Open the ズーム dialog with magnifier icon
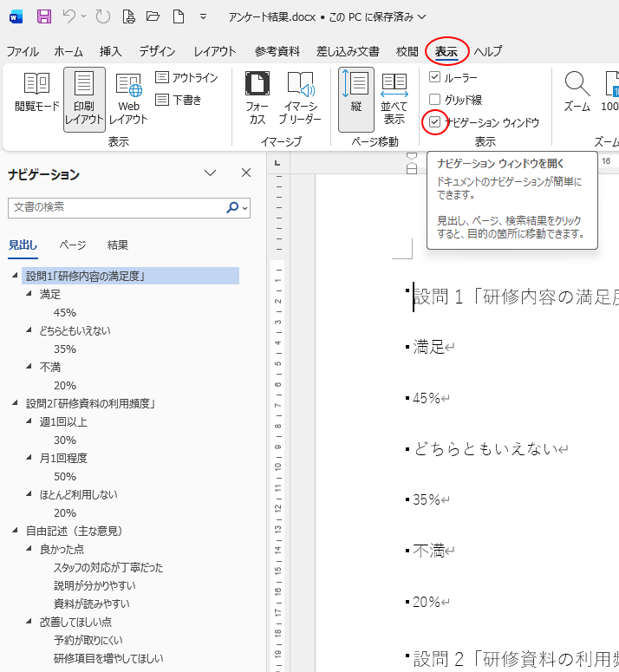619x672 pixels. [x=577, y=92]
